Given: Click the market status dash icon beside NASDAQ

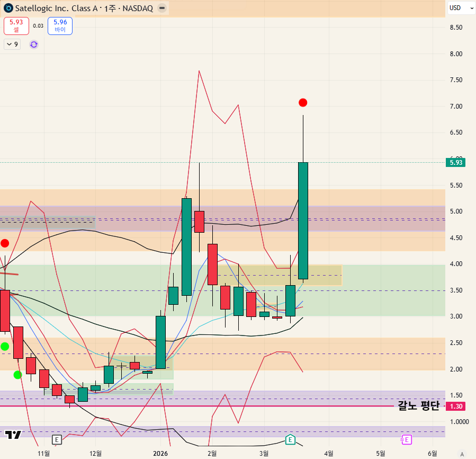Looking at the screenshot, I should pyautogui.click(x=163, y=8).
